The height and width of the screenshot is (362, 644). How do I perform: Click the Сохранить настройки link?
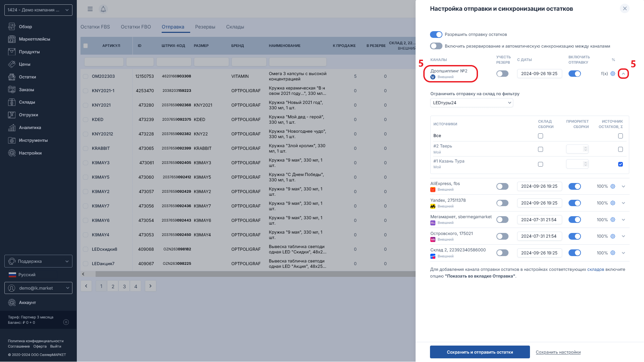(x=558, y=352)
